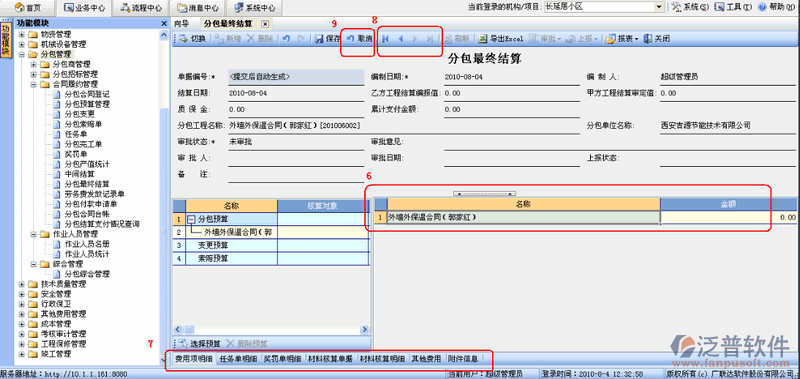Viewport: 800px width, 379px height.
Task: Select 分包合同登记 in function tree
Action: click(87, 94)
